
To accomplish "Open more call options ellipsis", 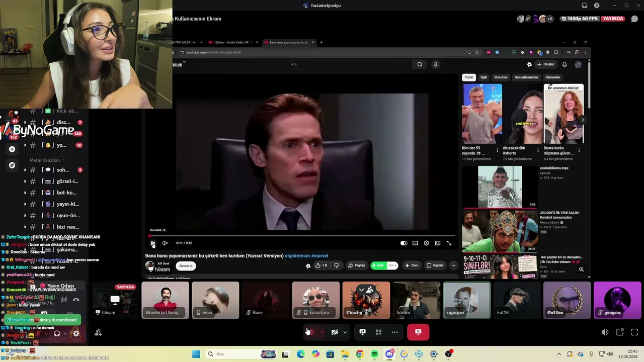I will coord(394,332).
